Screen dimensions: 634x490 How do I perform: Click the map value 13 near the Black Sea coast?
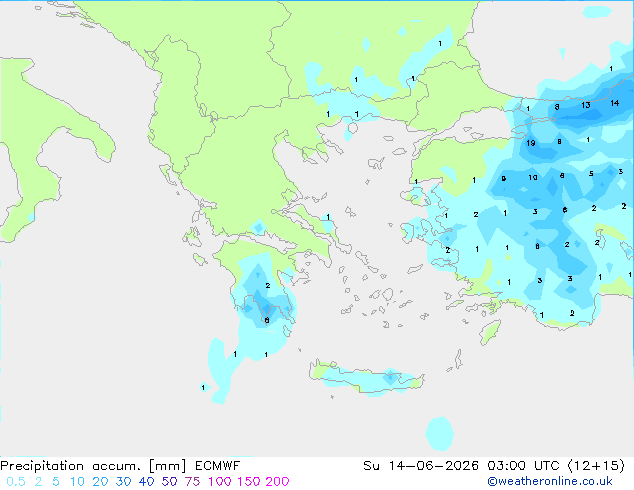586,105
